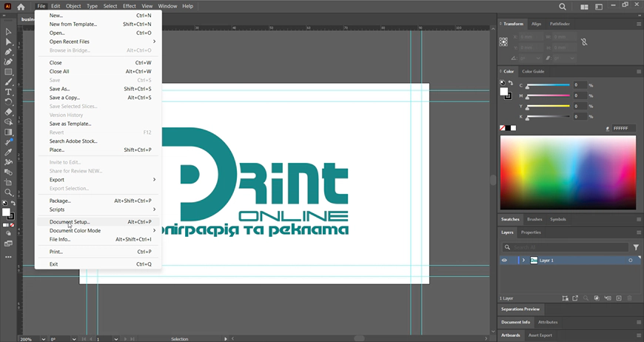Expand Layer 1 contents arrow

coord(523,261)
